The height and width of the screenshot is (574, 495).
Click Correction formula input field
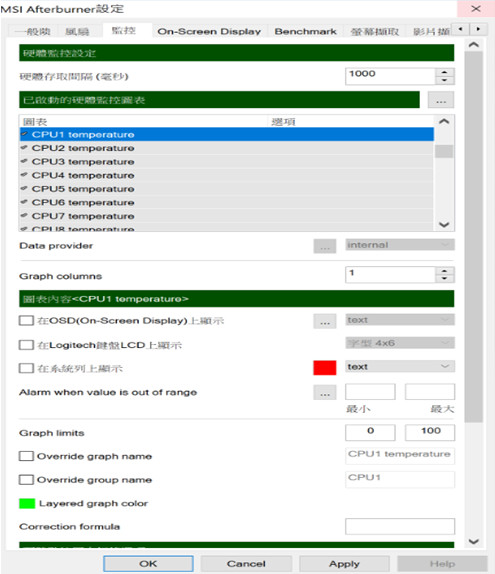point(400,526)
